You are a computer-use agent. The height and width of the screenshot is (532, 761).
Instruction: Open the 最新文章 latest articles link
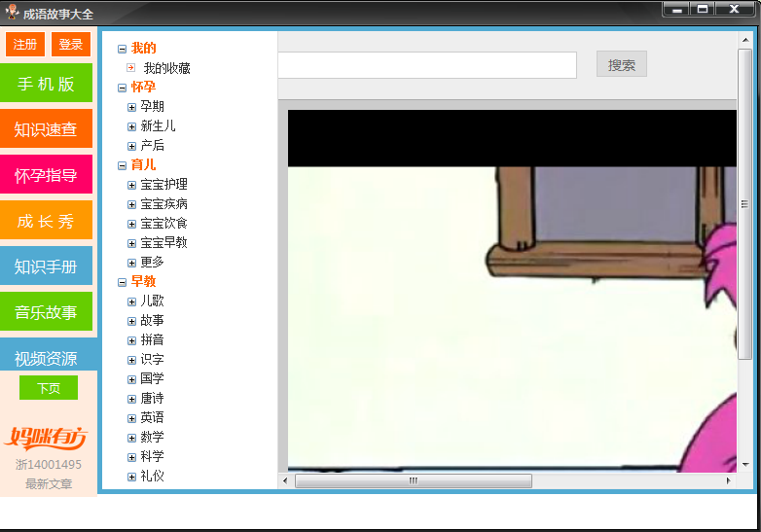point(49,484)
